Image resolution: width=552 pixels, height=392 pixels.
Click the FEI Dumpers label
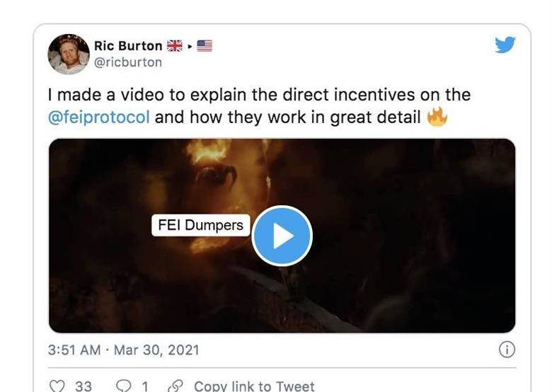click(x=201, y=225)
